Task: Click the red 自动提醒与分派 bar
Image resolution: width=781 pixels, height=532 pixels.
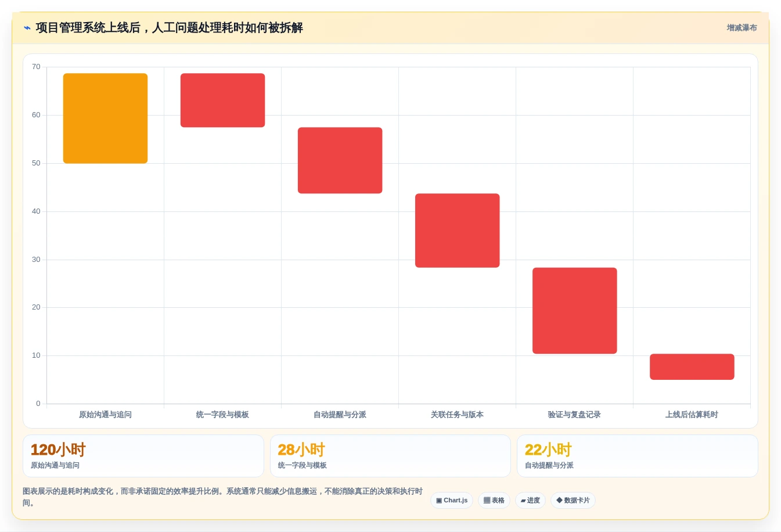Action: pyautogui.click(x=340, y=160)
